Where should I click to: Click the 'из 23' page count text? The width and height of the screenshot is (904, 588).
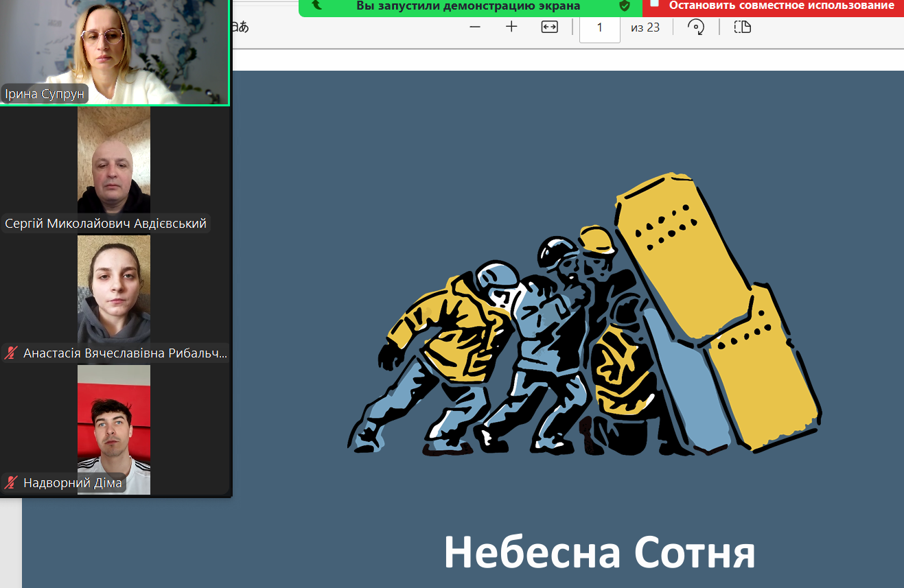click(x=645, y=27)
